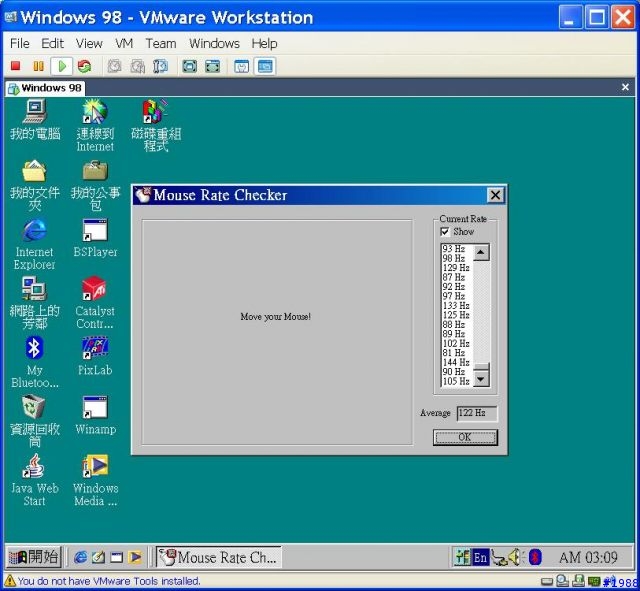Screen dimensions: 640x591
Task: Click the rate list scroll down arrow
Action: point(481,379)
